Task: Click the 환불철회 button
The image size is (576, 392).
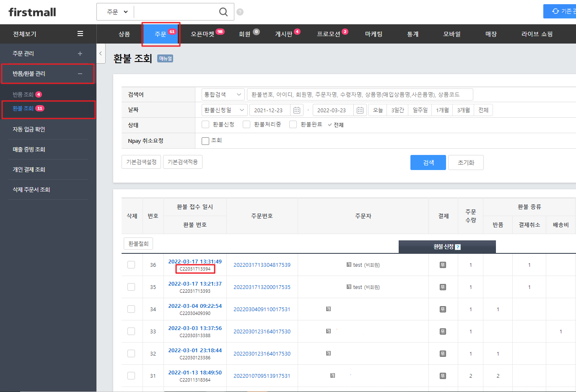Action: [138, 244]
